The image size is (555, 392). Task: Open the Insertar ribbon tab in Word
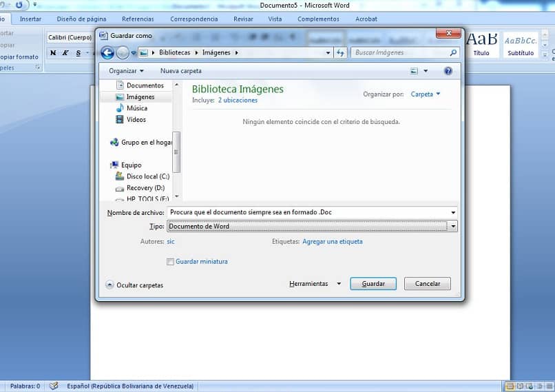(30, 19)
